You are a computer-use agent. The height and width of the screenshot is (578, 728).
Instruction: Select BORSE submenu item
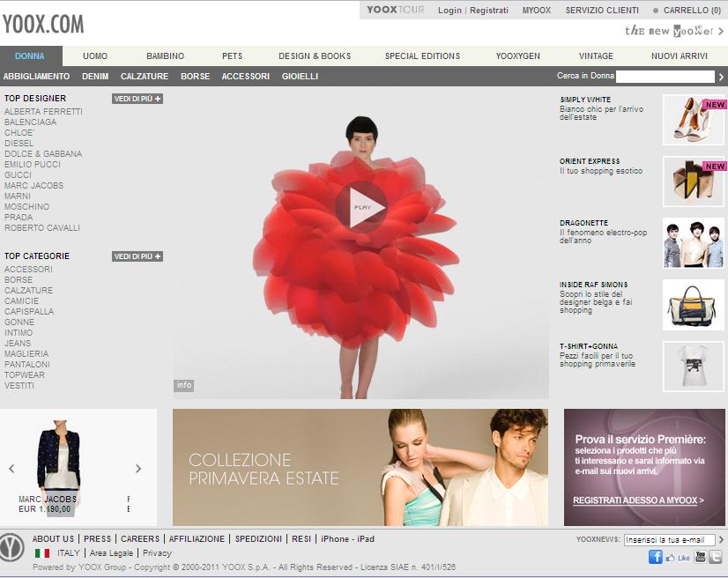point(195,76)
